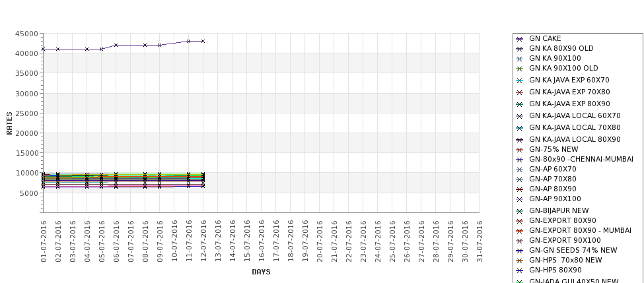Select GN CAKE data point on 06-07-2016
644x283 pixels.
(116, 45)
